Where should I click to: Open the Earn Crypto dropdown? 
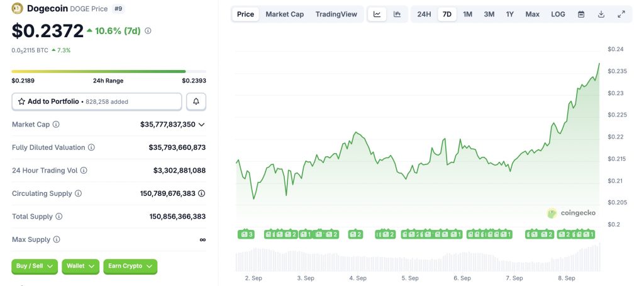[x=130, y=266]
